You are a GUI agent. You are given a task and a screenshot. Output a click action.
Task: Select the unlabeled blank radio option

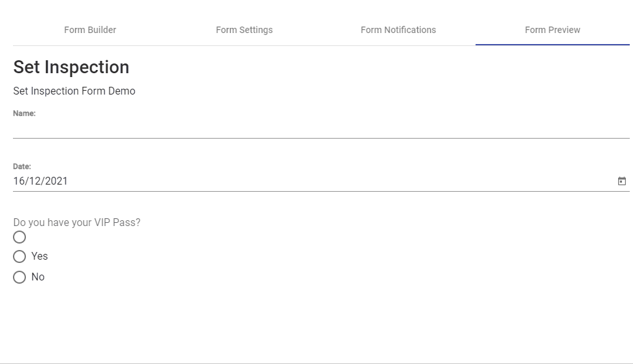[19, 237]
